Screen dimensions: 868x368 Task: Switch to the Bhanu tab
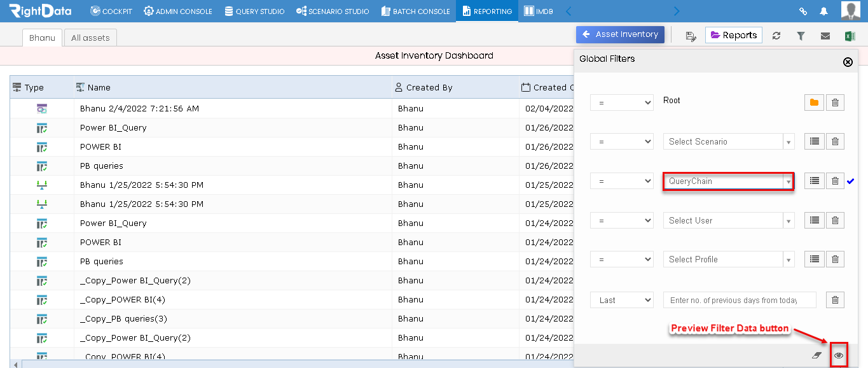click(x=42, y=38)
